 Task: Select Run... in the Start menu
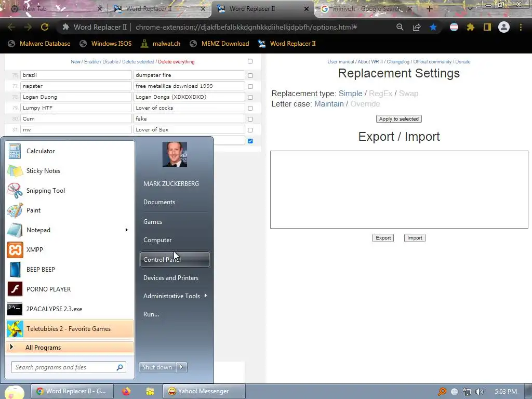click(151, 314)
